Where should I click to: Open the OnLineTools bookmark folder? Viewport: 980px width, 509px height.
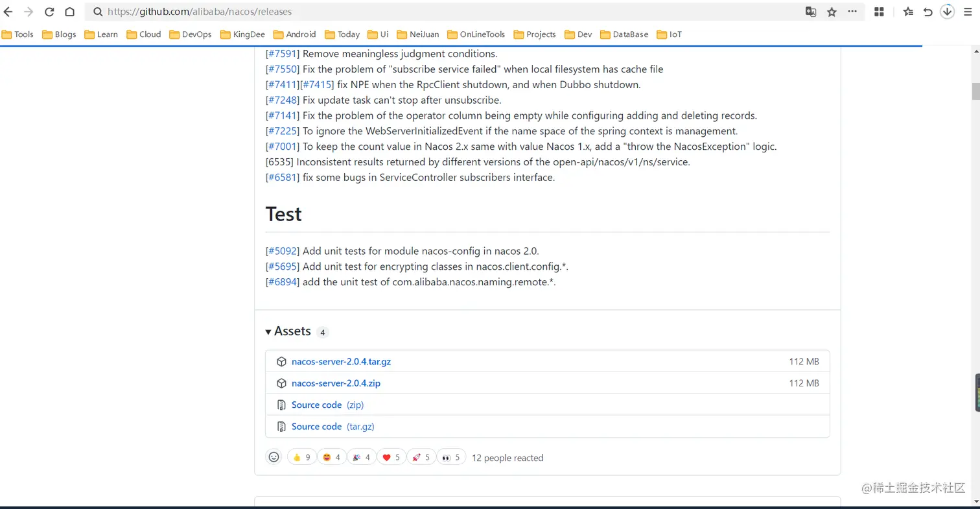[476, 34]
